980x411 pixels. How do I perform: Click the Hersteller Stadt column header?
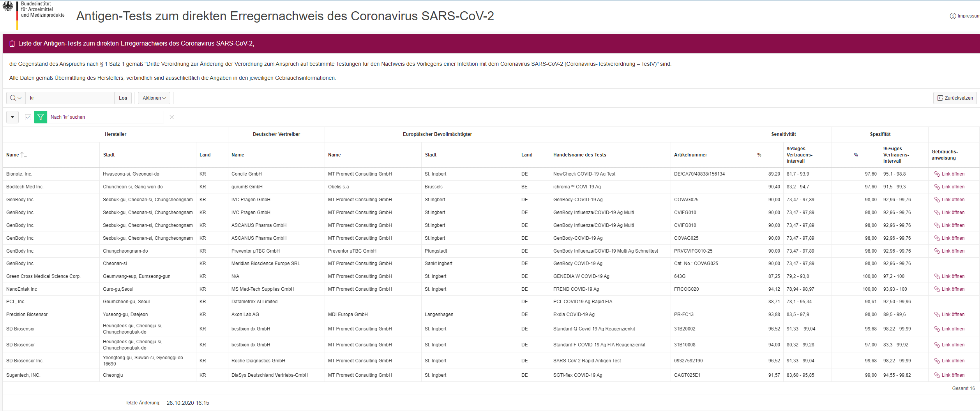point(109,155)
